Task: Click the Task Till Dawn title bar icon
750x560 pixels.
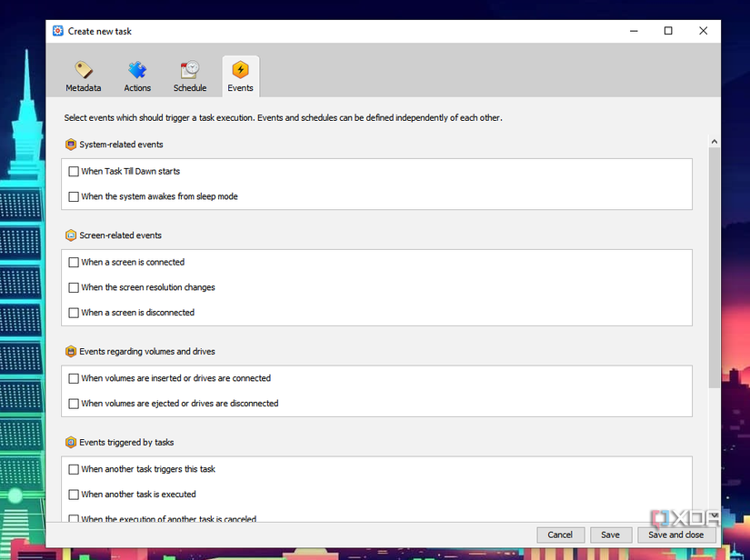Action: pos(58,31)
